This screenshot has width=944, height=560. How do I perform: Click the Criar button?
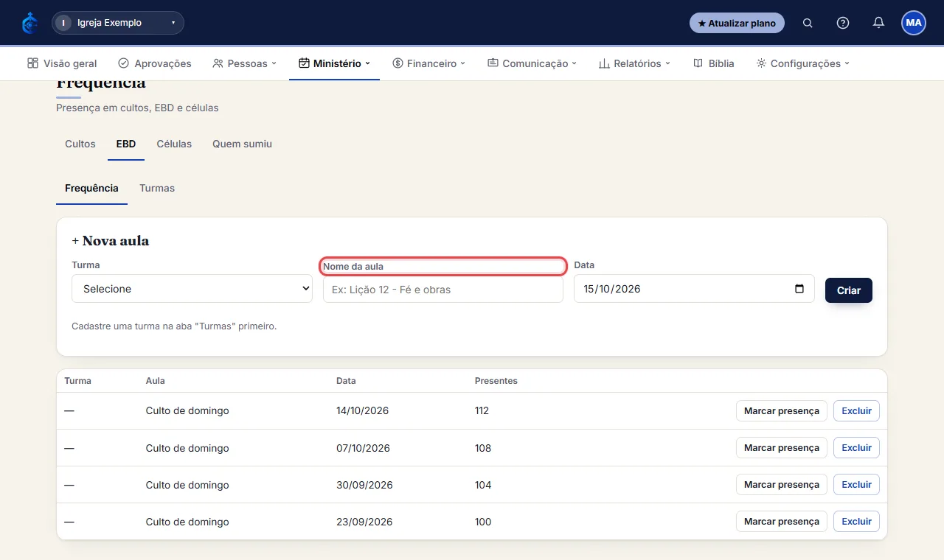tap(849, 290)
